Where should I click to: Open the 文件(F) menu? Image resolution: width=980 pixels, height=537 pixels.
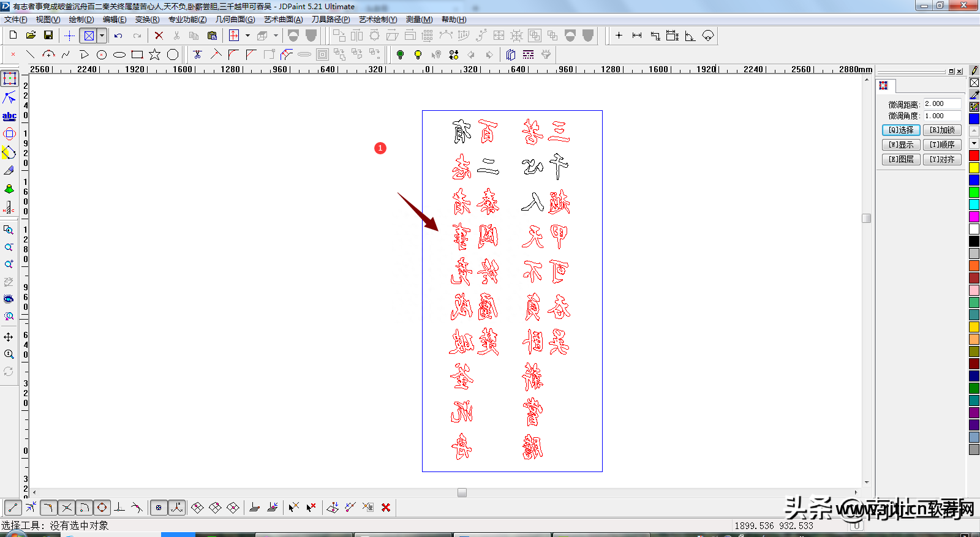pos(15,20)
